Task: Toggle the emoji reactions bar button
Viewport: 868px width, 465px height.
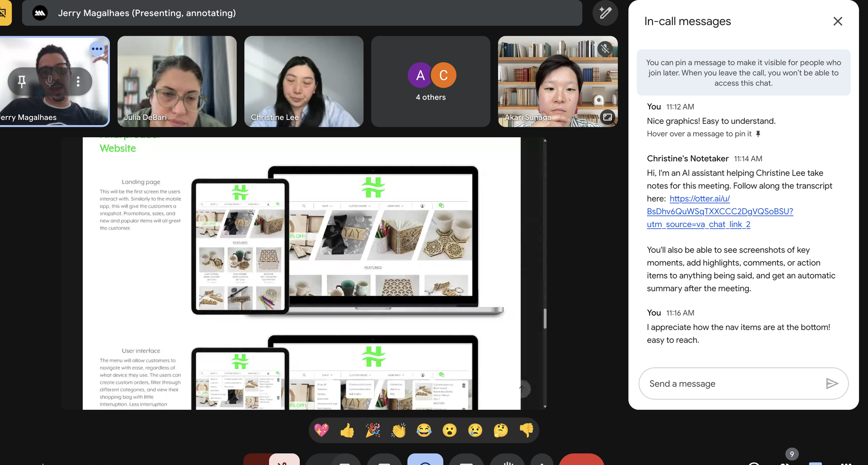Action: point(425,459)
